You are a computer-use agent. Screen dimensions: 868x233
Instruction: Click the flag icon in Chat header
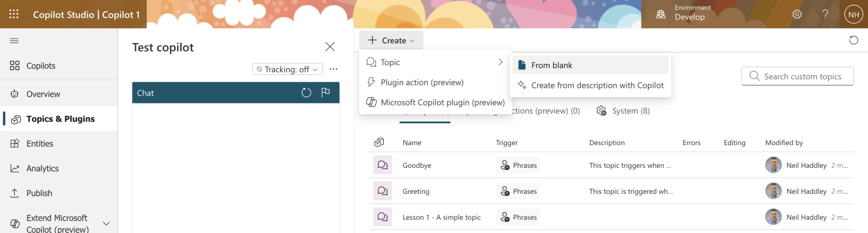click(x=325, y=93)
